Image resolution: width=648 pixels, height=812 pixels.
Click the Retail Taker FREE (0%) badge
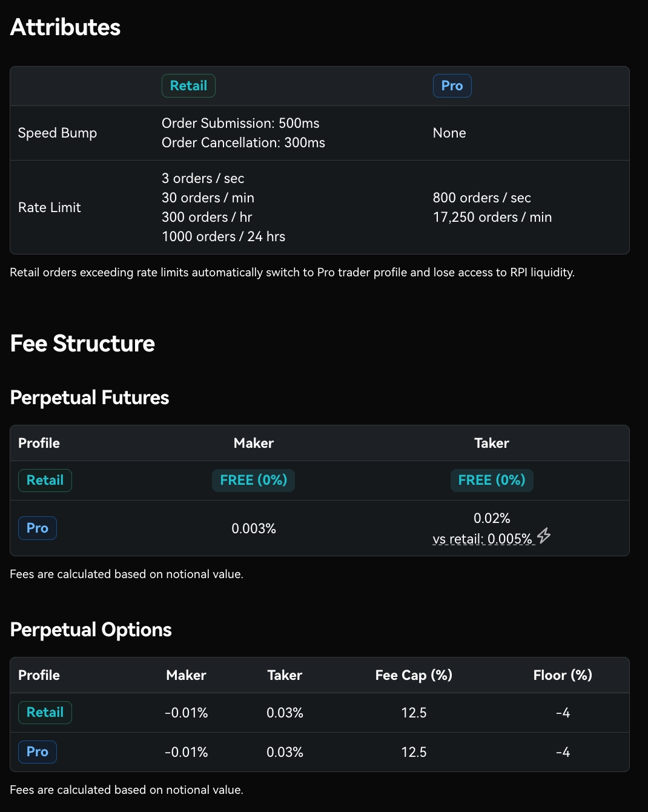492,481
